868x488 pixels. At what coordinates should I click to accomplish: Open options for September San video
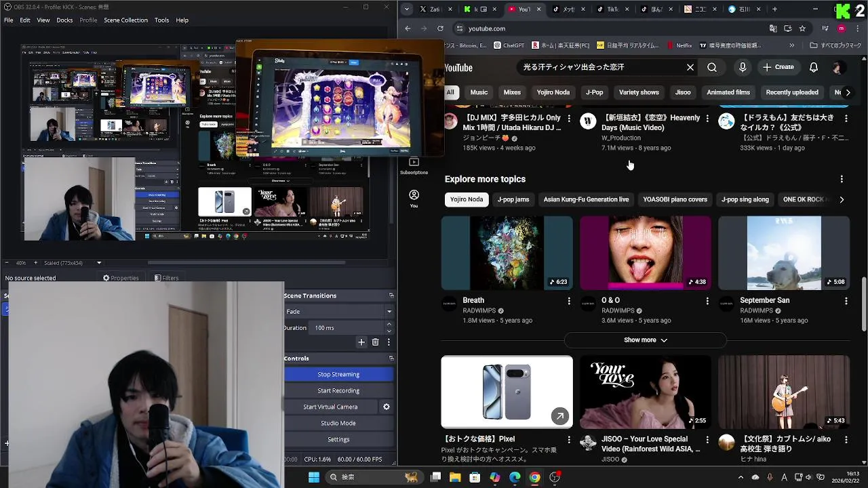pos(846,300)
